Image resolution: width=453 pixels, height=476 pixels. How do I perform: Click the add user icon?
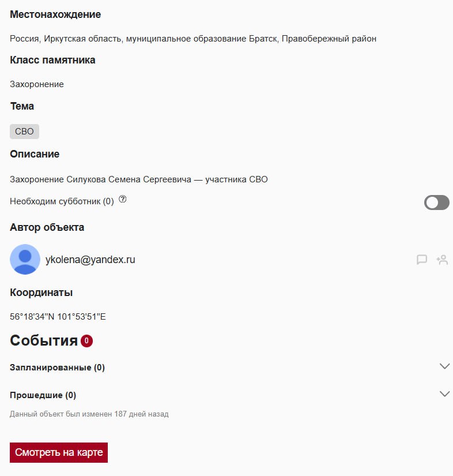[x=442, y=260]
